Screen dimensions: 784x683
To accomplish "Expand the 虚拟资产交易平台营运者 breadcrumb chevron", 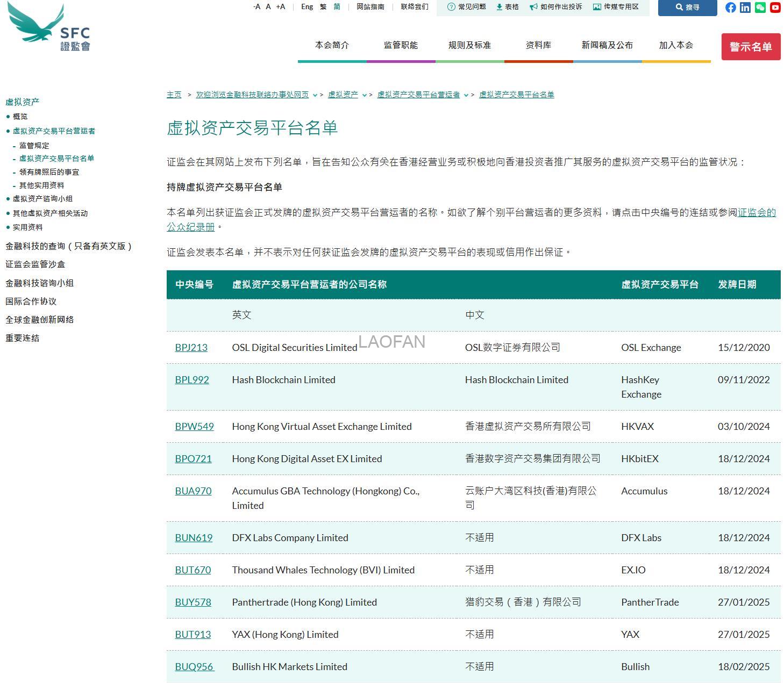I will [x=466, y=95].
